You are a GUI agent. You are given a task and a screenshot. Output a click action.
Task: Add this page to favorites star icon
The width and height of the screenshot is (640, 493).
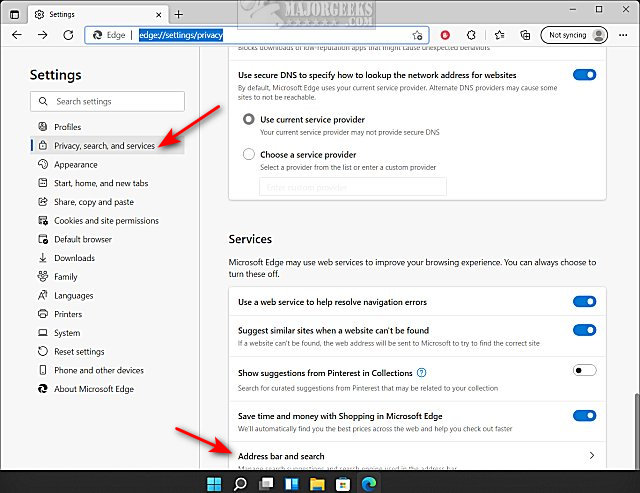417,35
